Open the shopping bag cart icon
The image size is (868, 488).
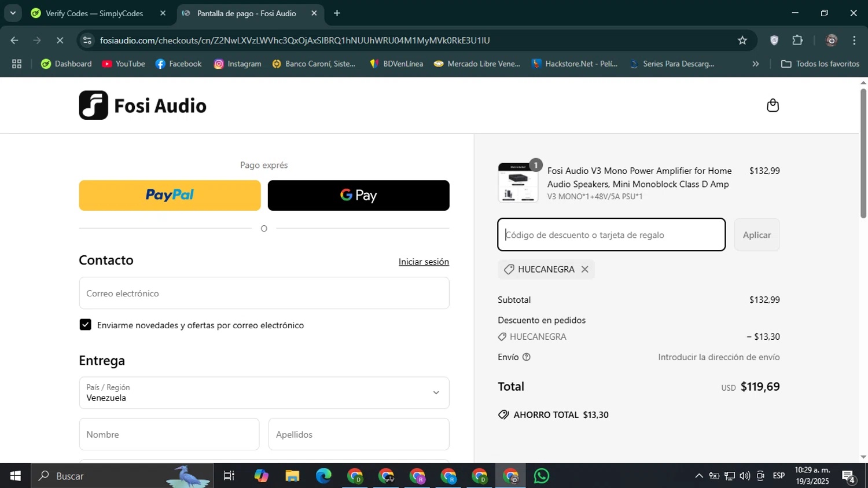(773, 105)
